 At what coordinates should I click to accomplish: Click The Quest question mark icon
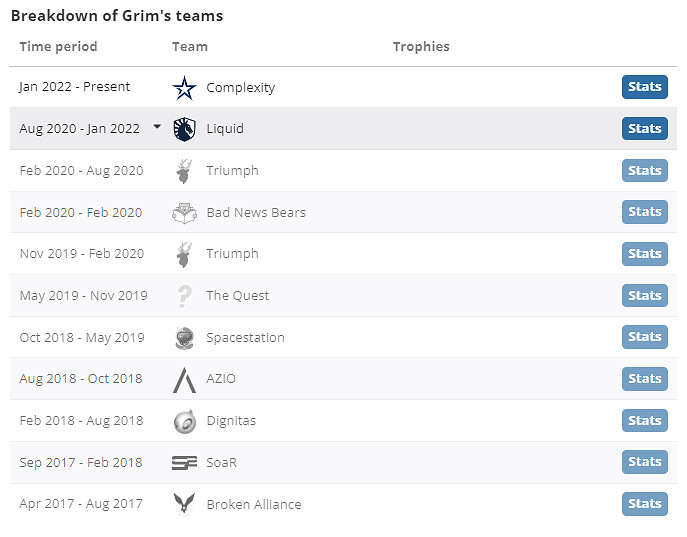click(x=184, y=296)
